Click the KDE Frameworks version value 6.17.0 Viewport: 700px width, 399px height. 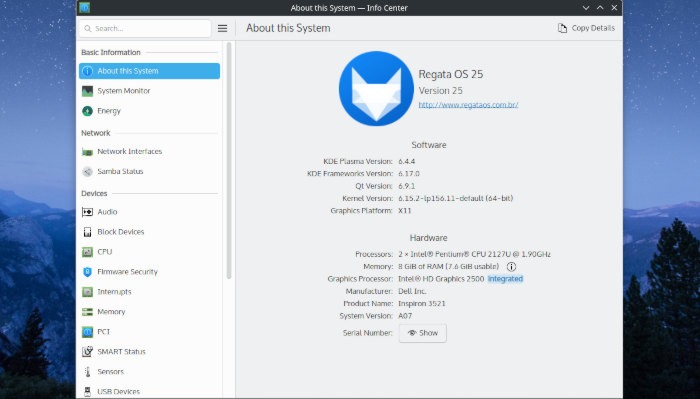tap(409, 174)
